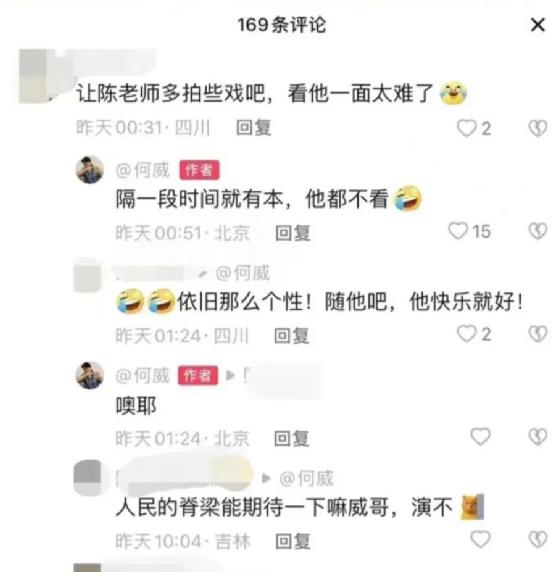This screenshot has width=553, height=572.
Task: Dislike the 噢耶 reply
Action: pos(538,437)
